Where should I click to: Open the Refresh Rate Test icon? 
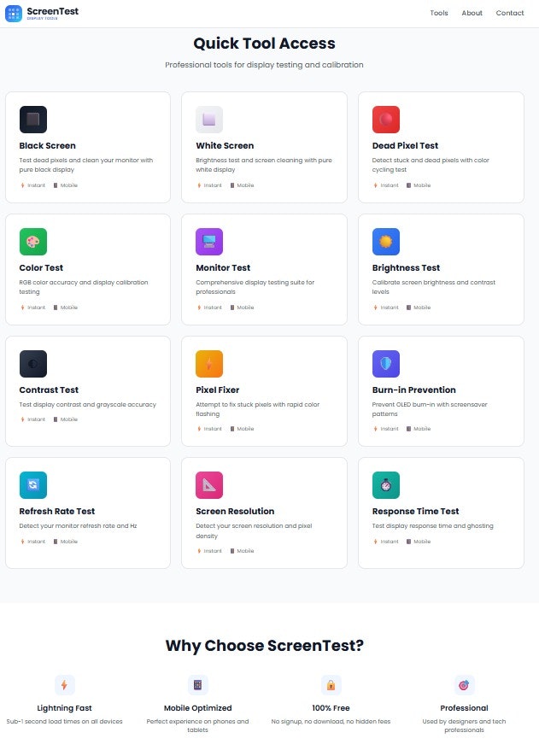click(x=33, y=484)
